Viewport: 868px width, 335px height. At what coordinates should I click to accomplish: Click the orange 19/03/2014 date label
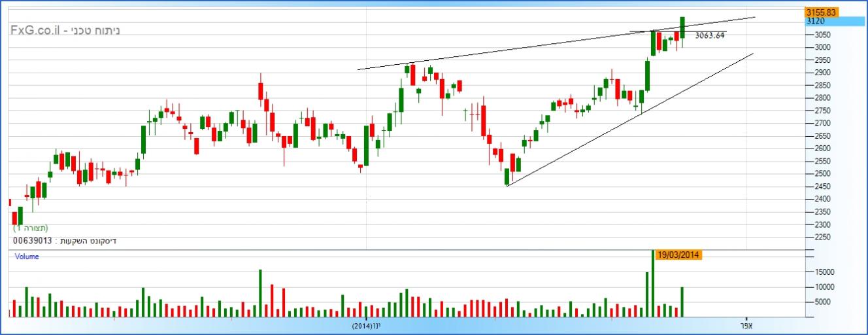click(679, 255)
